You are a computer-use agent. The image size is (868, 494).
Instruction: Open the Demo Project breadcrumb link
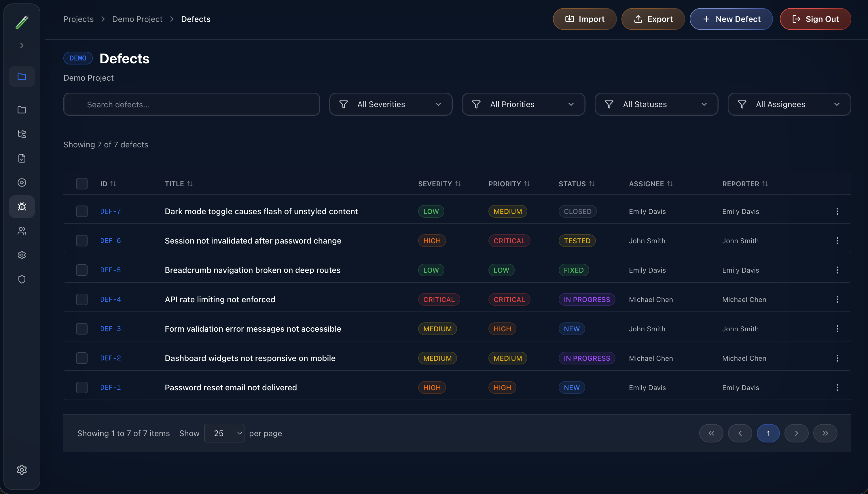point(137,19)
